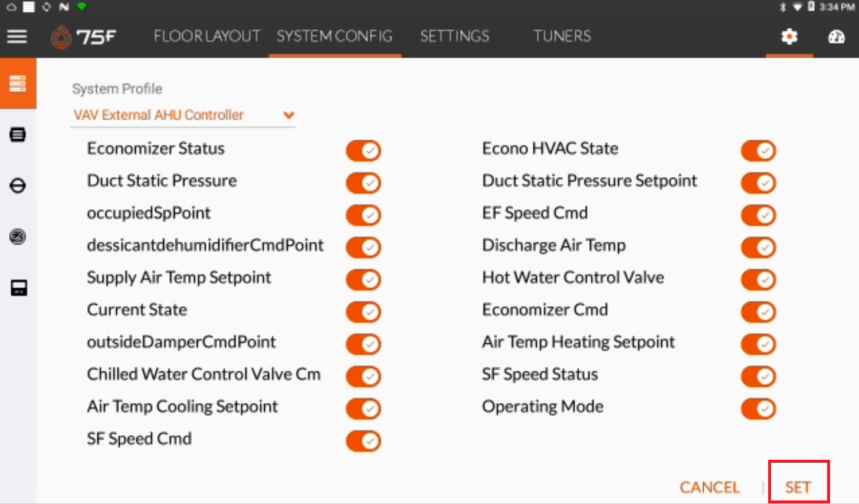Open the settings gear in the top bar
Viewport: 859px width, 504px height.
pos(789,36)
